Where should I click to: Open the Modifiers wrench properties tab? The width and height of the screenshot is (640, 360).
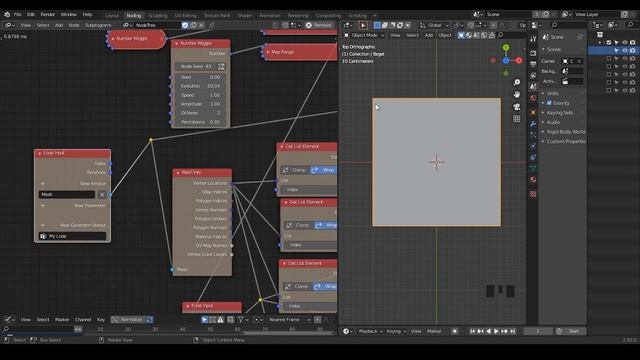coord(533,124)
